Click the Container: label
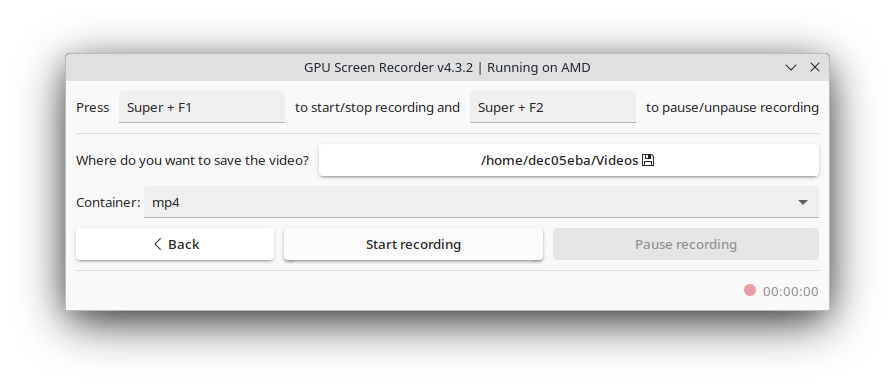Image resolution: width=895 pixels, height=388 pixels. (108, 203)
